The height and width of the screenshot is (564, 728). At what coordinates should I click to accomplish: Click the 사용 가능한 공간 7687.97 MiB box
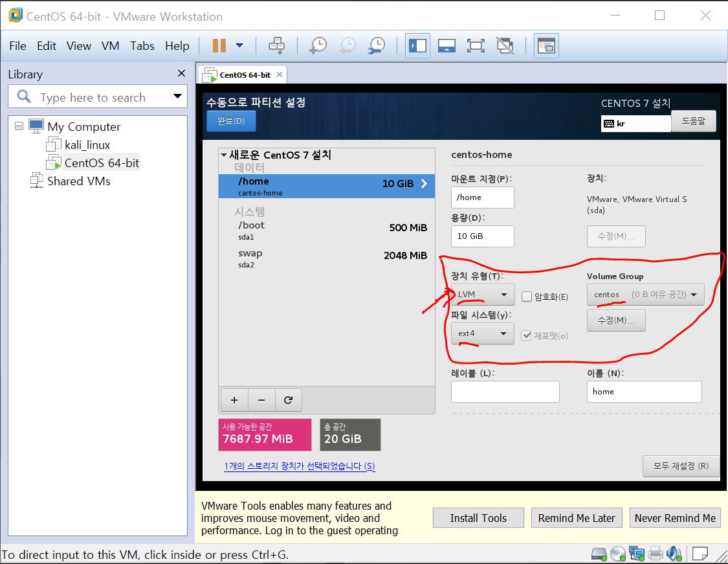[265, 434]
